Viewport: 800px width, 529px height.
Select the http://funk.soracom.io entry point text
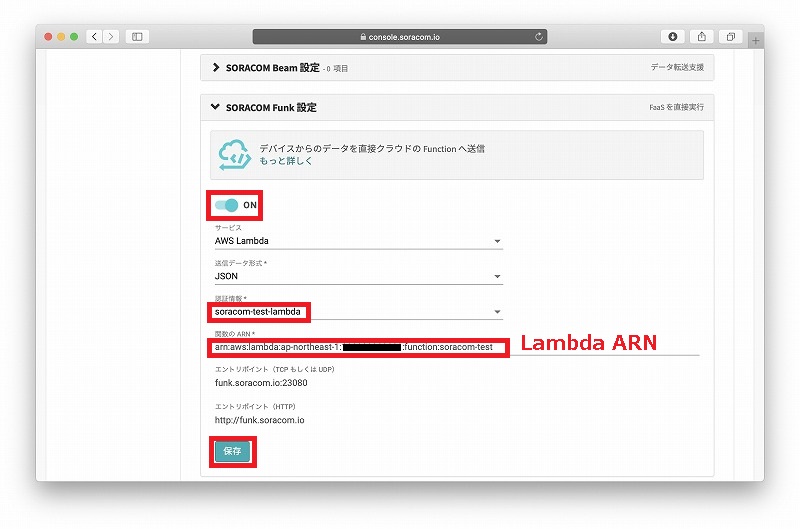click(260, 420)
